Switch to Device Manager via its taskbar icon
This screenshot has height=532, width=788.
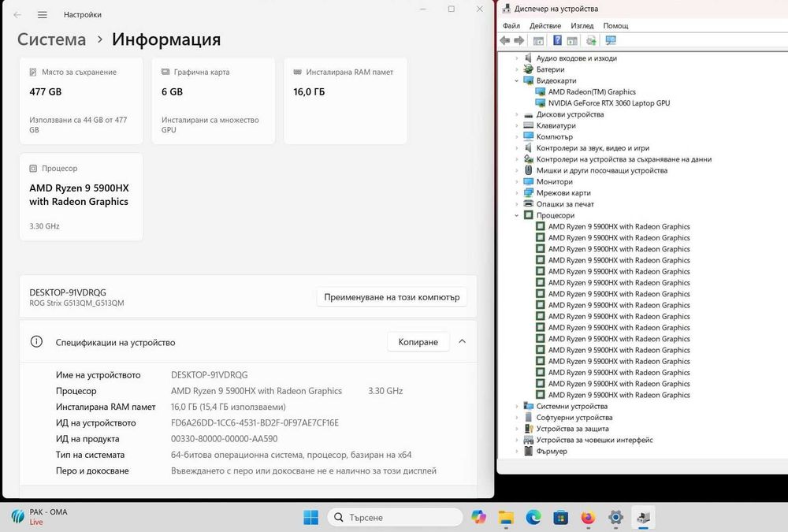click(x=643, y=517)
